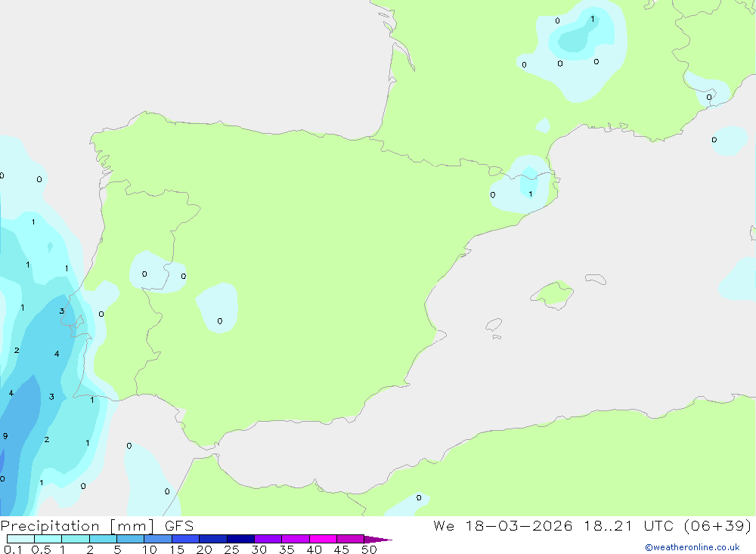The image size is (756, 554).
Task: Click the 1–2 mm legend color swatch
Action: pos(75,539)
